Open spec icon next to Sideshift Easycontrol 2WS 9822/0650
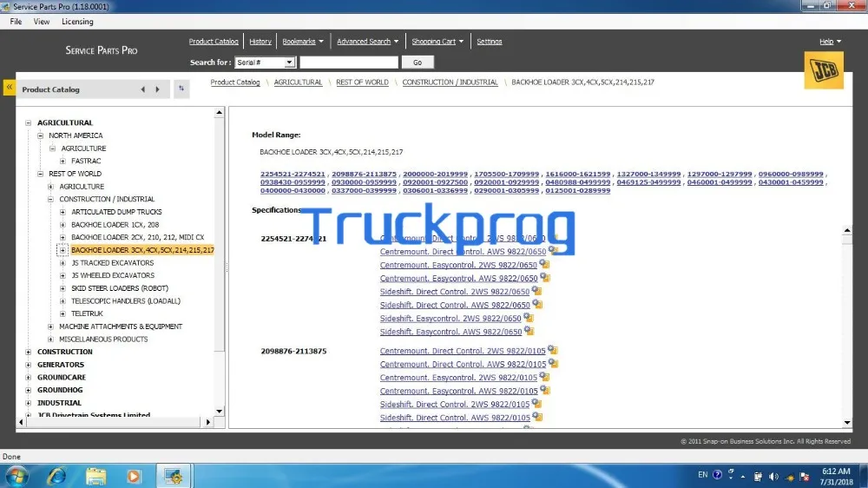This screenshot has width=868, height=488. click(x=528, y=318)
